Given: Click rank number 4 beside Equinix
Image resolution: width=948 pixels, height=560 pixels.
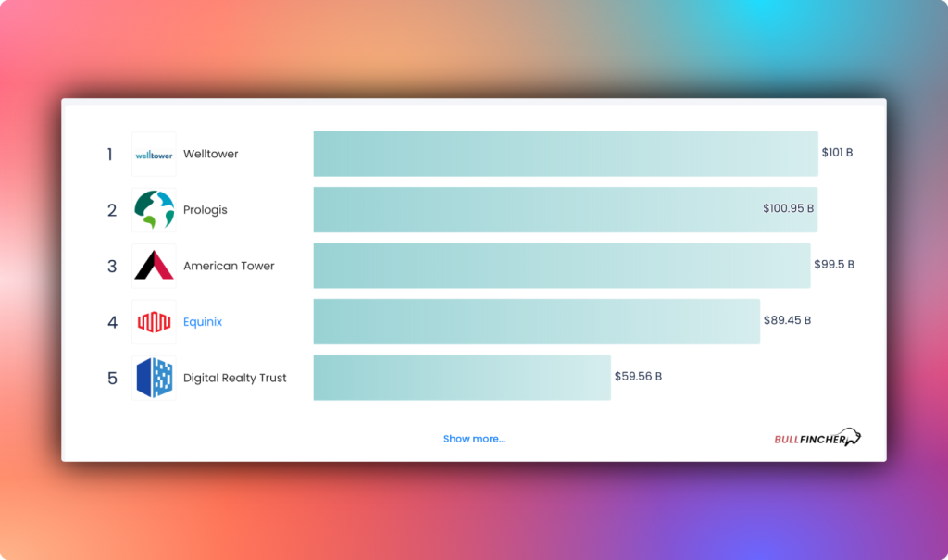Looking at the screenshot, I should [x=112, y=322].
